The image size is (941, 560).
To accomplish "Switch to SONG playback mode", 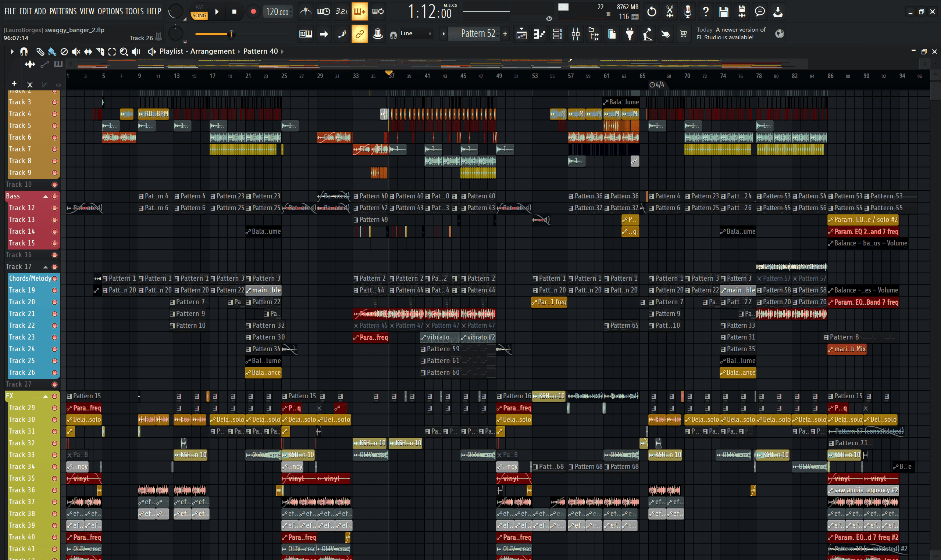I will tap(199, 15).
